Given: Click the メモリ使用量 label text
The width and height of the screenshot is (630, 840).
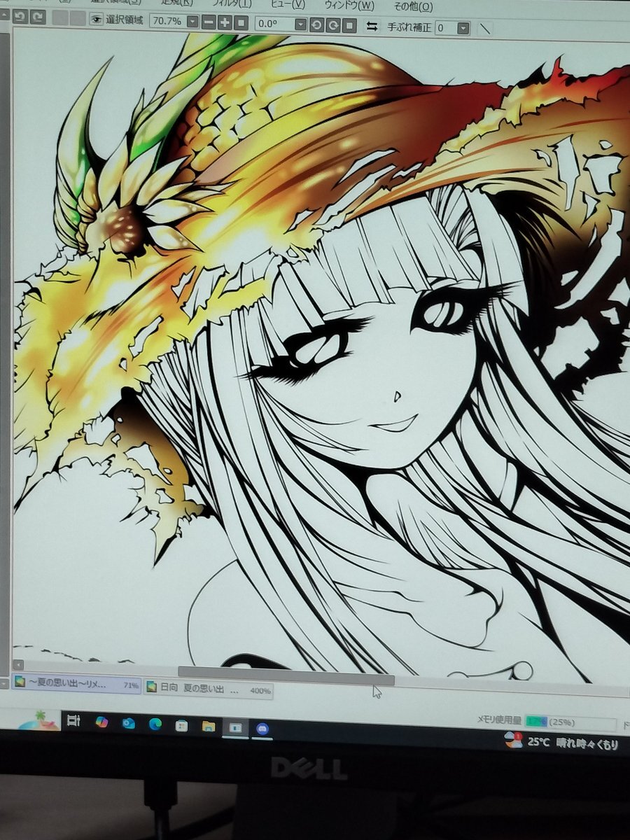Looking at the screenshot, I should pyautogui.click(x=498, y=720).
